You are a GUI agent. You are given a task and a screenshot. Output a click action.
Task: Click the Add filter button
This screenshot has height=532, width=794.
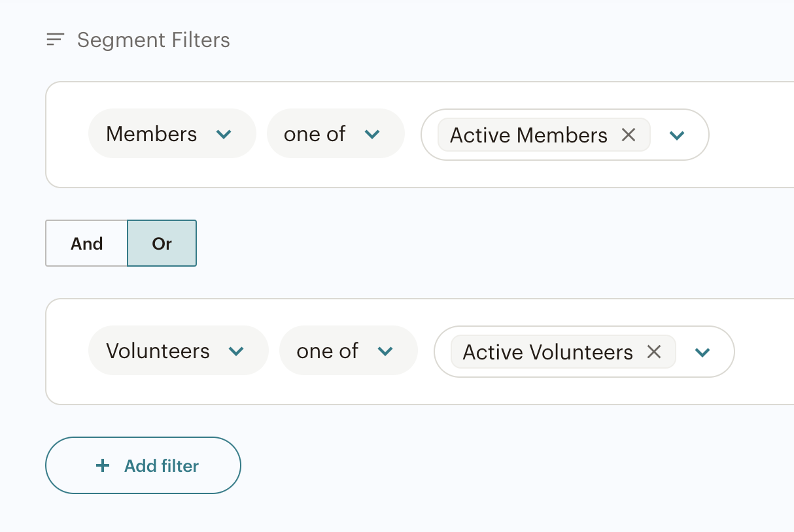(x=143, y=465)
